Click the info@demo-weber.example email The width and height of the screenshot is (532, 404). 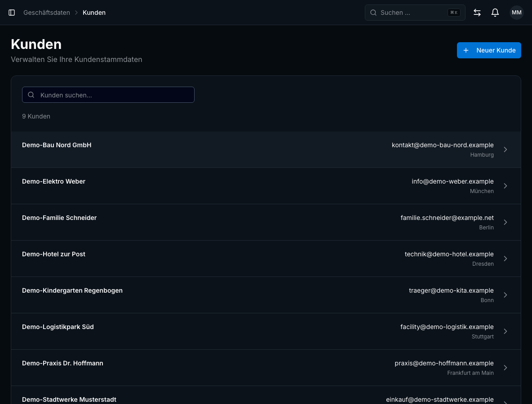click(x=452, y=181)
